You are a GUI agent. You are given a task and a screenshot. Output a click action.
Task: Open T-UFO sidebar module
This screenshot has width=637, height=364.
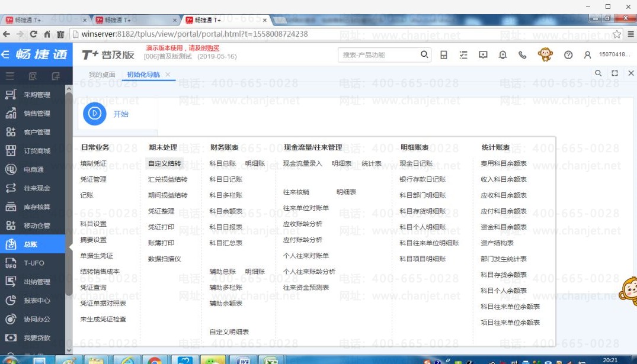(x=33, y=263)
